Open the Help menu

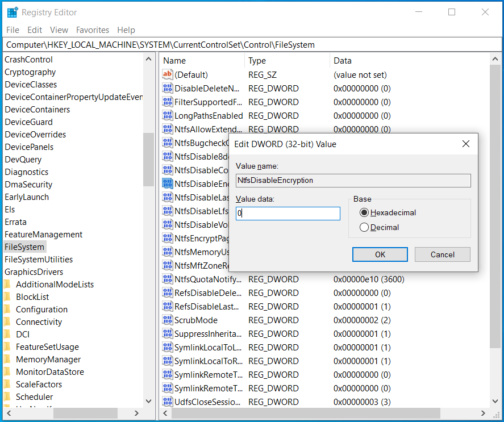pos(126,30)
